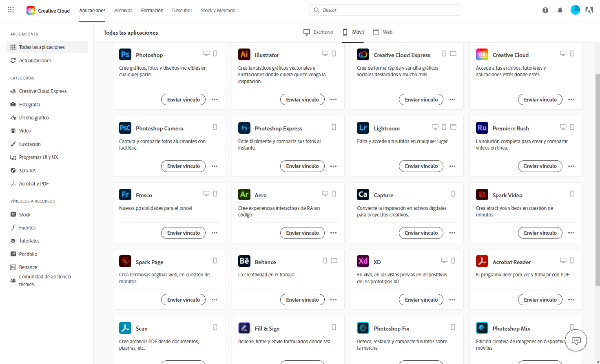
Task: Click the Illustrator app icon
Action: 244,54
